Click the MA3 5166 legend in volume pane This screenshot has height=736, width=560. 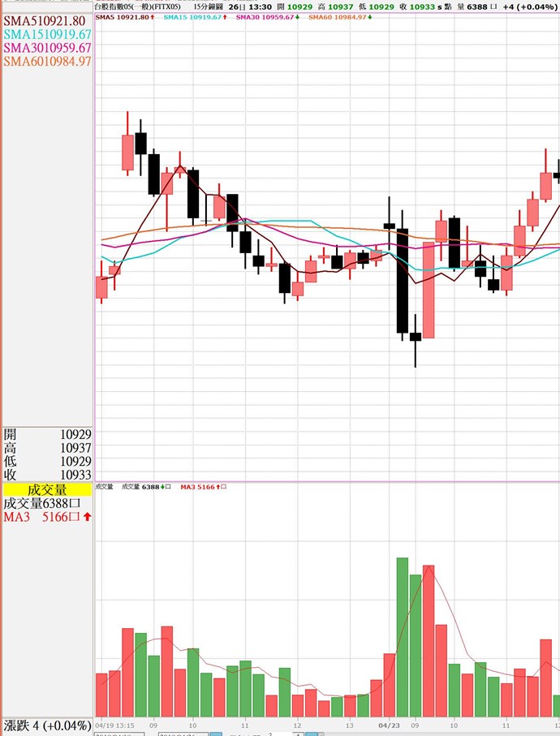click(203, 487)
